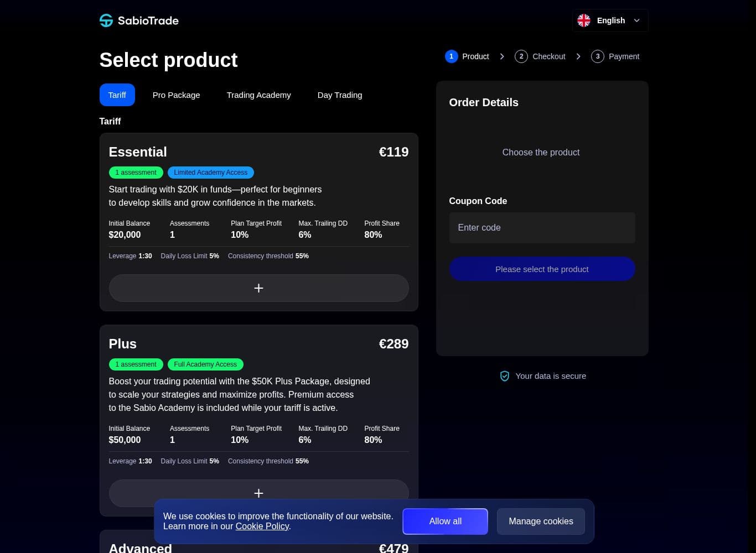Click the $50,000 initial balance value

[125, 440]
